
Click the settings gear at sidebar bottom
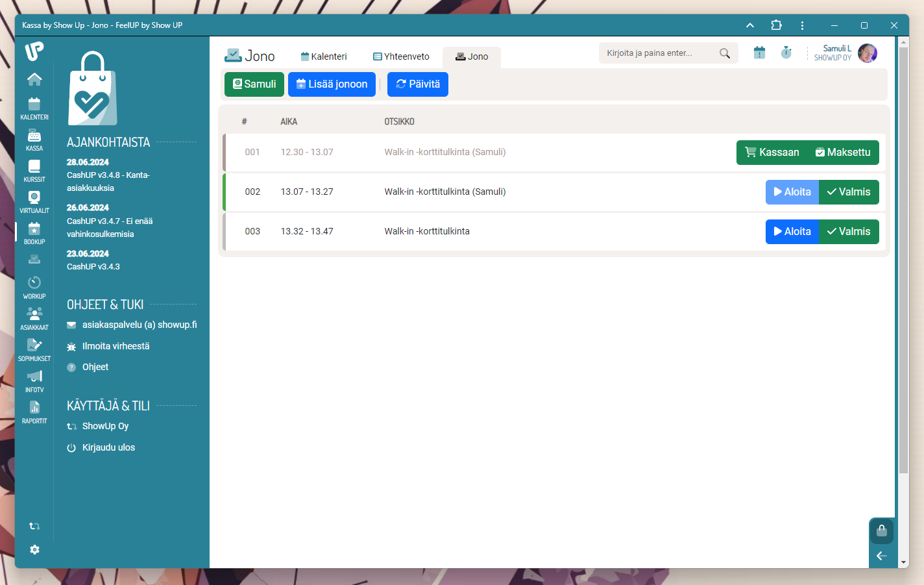click(x=35, y=550)
